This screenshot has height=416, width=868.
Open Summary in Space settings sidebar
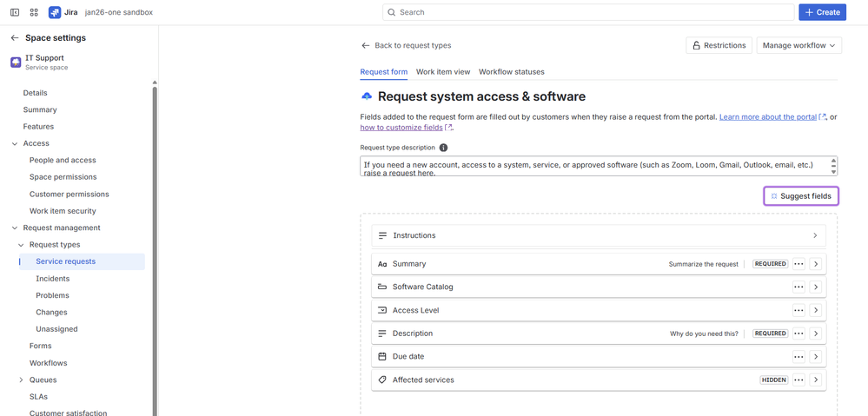(x=40, y=109)
